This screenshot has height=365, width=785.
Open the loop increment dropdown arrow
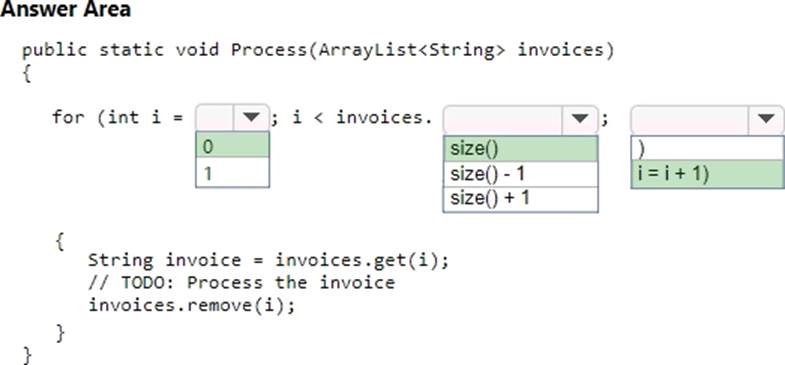[766, 119]
